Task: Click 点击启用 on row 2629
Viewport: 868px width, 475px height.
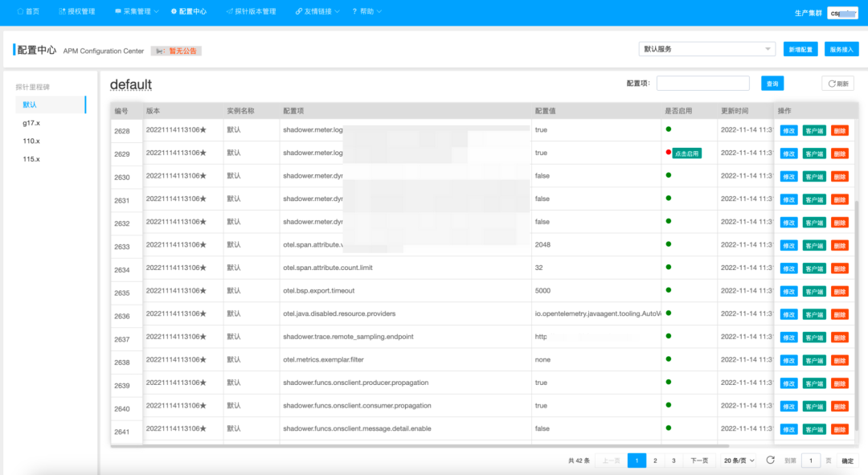Action: [x=686, y=154]
